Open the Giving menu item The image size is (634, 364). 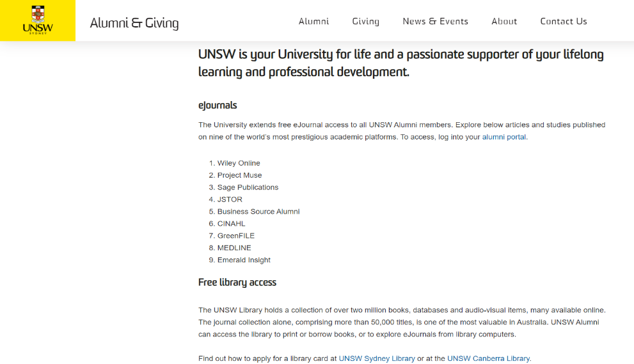(365, 22)
